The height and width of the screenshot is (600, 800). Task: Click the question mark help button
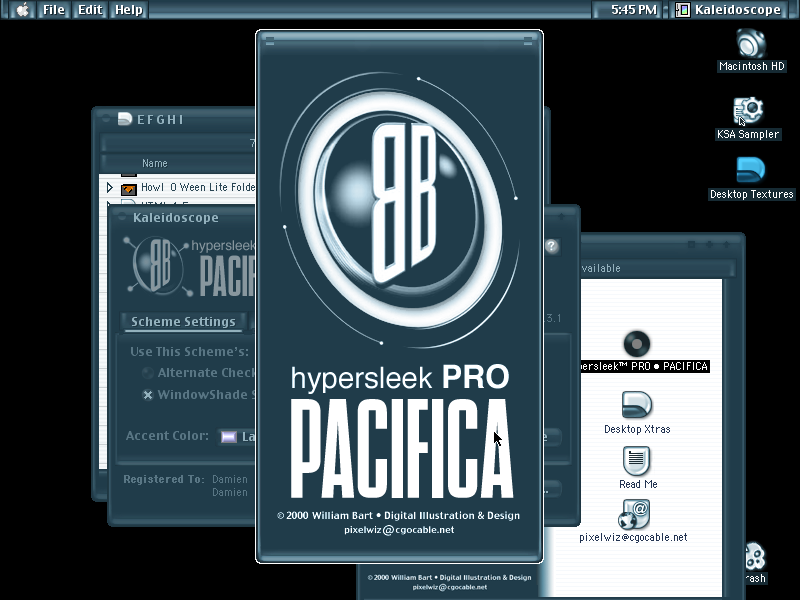click(x=551, y=246)
